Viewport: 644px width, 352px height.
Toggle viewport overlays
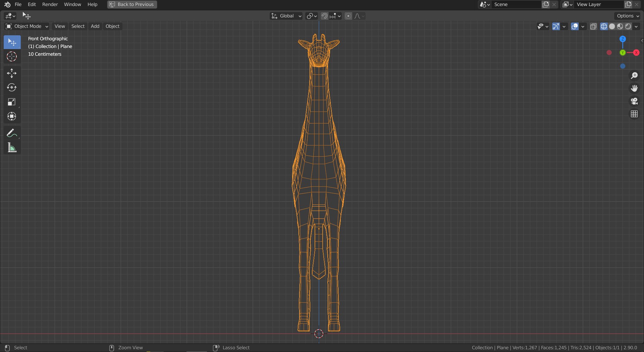(575, 26)
